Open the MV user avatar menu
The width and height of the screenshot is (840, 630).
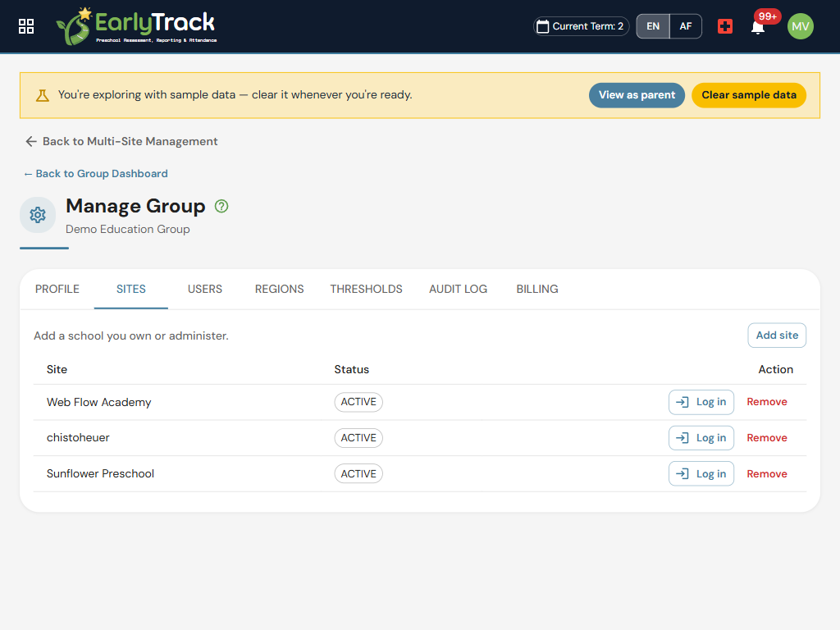click(801, 26)
